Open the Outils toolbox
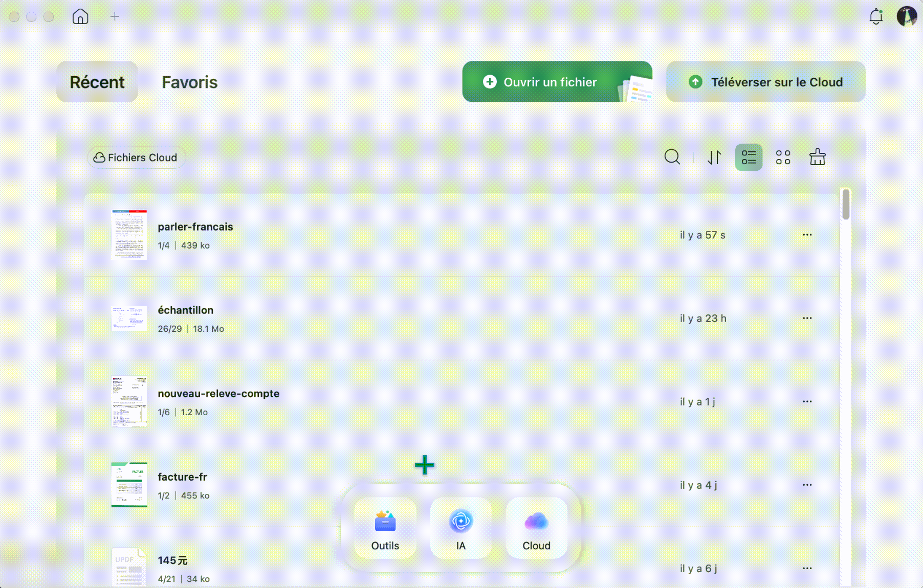The width and height of the screenshot is (923, 588). click(385, 528)
